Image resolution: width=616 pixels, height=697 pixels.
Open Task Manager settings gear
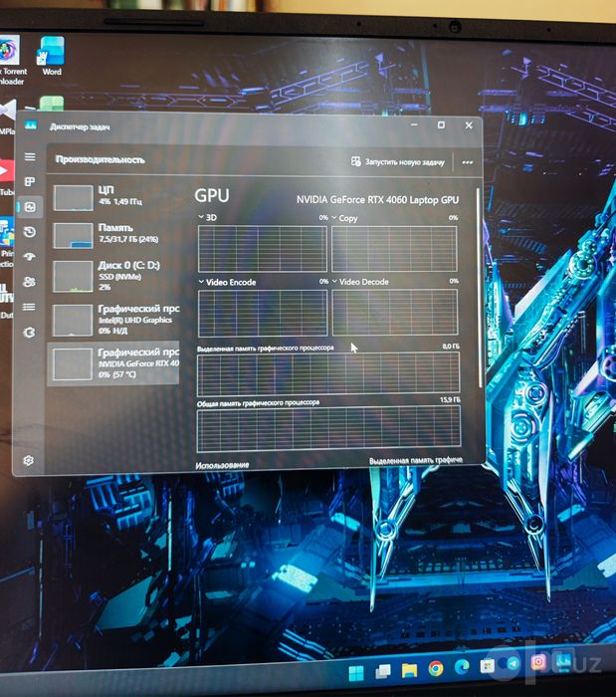point(29,460)
